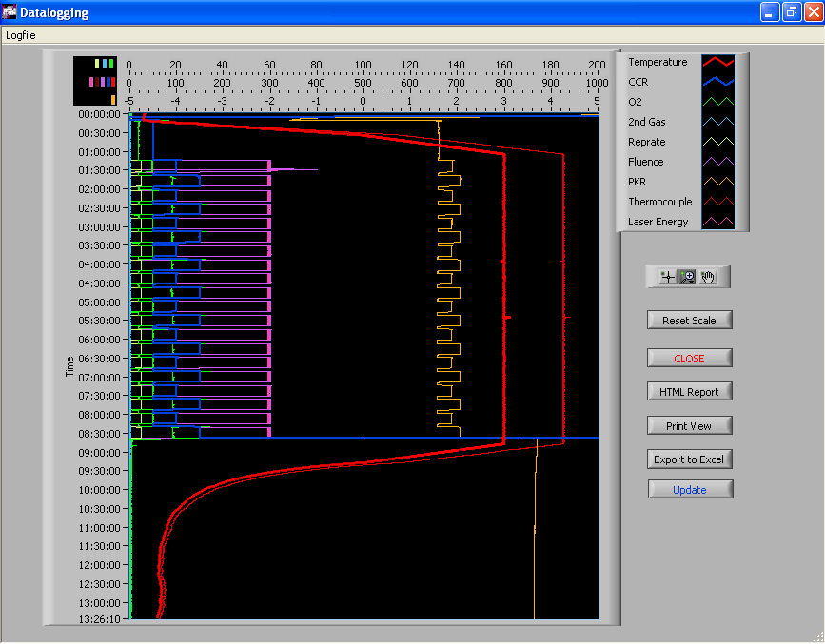Viewport: 825px width, 644px height.
Task: Select the crosshair cursor tool
Action: 668,277
